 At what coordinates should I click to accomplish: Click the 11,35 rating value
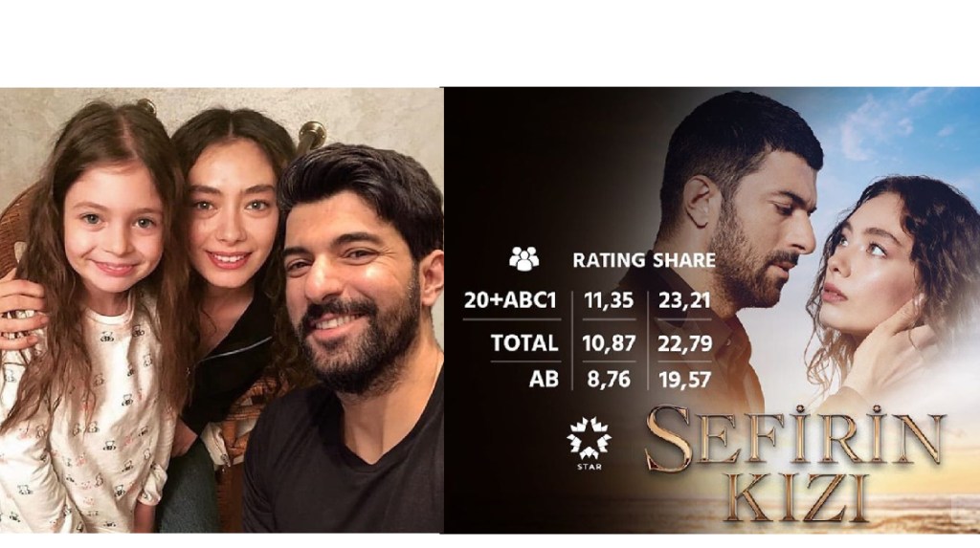pos(609,300)
